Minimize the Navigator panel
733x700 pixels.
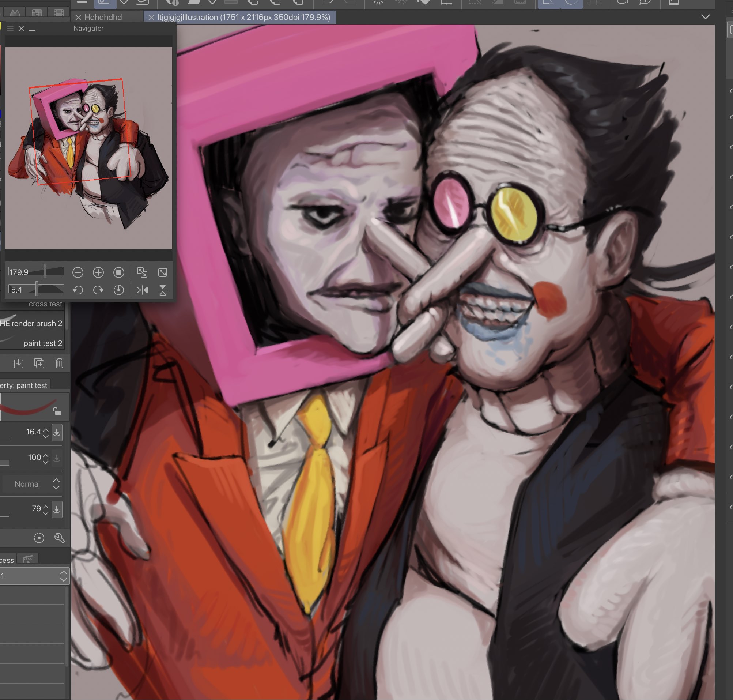(33, 30)
